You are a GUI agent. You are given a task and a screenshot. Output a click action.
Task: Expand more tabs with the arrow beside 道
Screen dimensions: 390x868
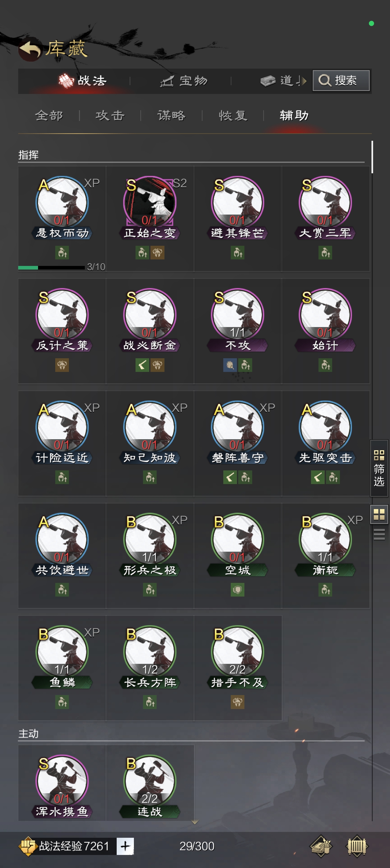point(304,81)
